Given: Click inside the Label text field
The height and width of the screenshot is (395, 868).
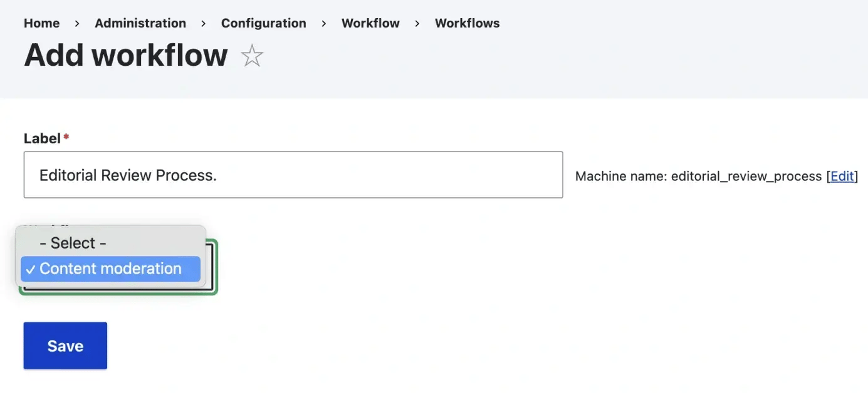Looking at the screenshot, I should click(x=293, y=175).
